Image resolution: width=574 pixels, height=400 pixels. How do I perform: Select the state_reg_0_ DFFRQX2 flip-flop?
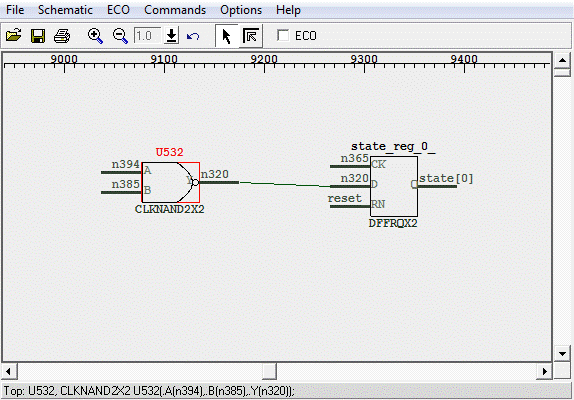pyautogui.click(x=394, y=186)
